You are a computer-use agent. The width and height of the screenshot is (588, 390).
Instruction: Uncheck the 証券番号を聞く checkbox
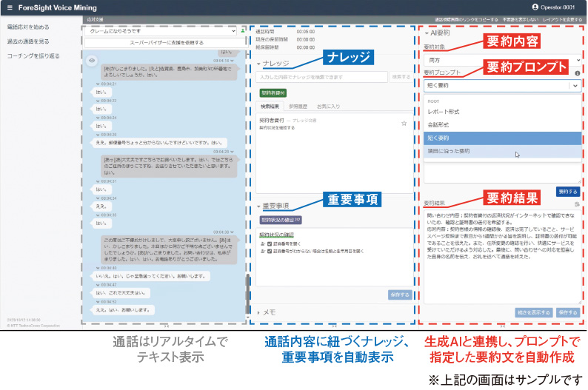270,244
